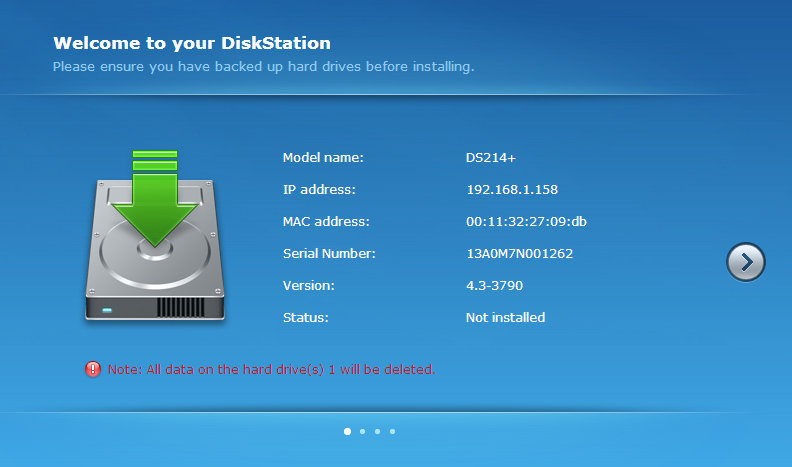792x467 pixels.
Task: Jump to the third page indicator dot
Action: click(377, 431)
